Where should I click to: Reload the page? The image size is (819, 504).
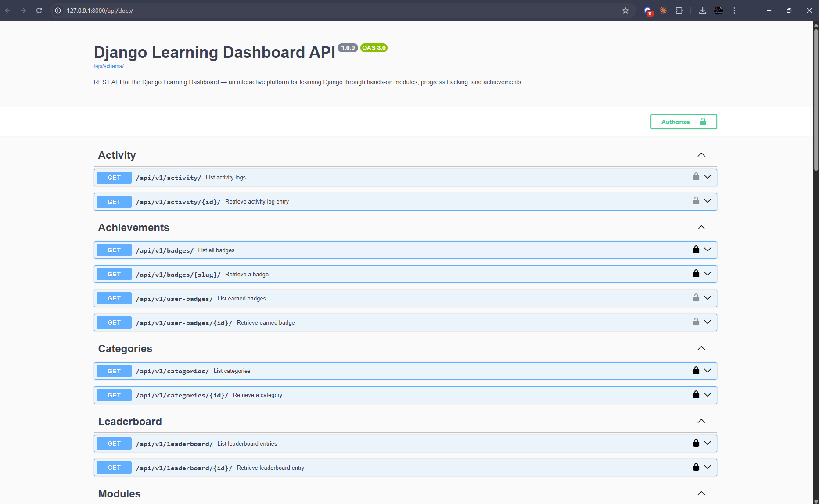[x=39, y=11]
